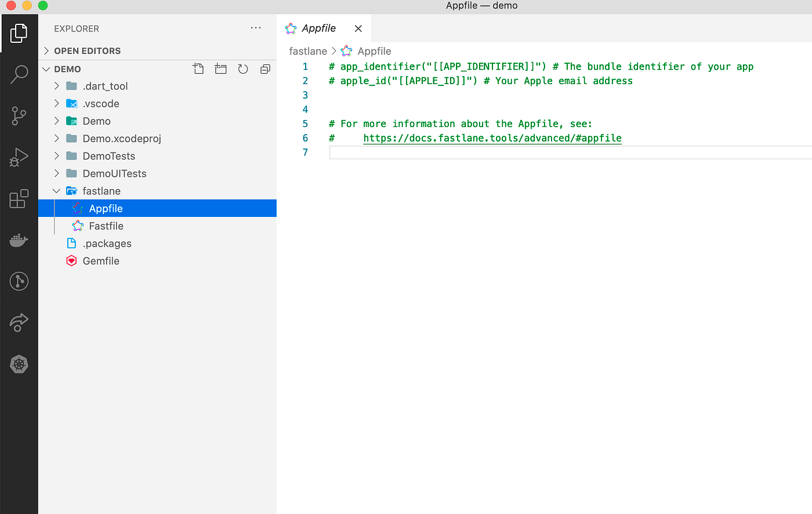Open the Kubernetes helm wheel icon
This screenshot has width=812, height=514.
coord(19,364)
